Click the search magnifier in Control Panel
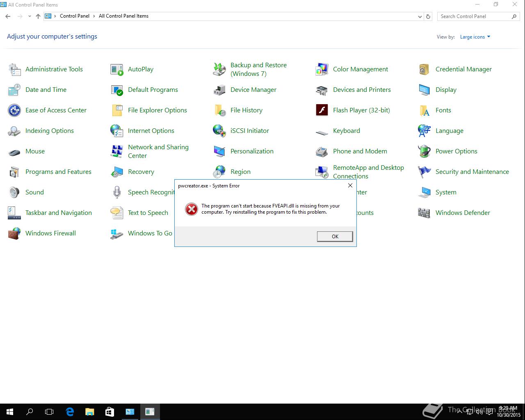 click(514, 16)
